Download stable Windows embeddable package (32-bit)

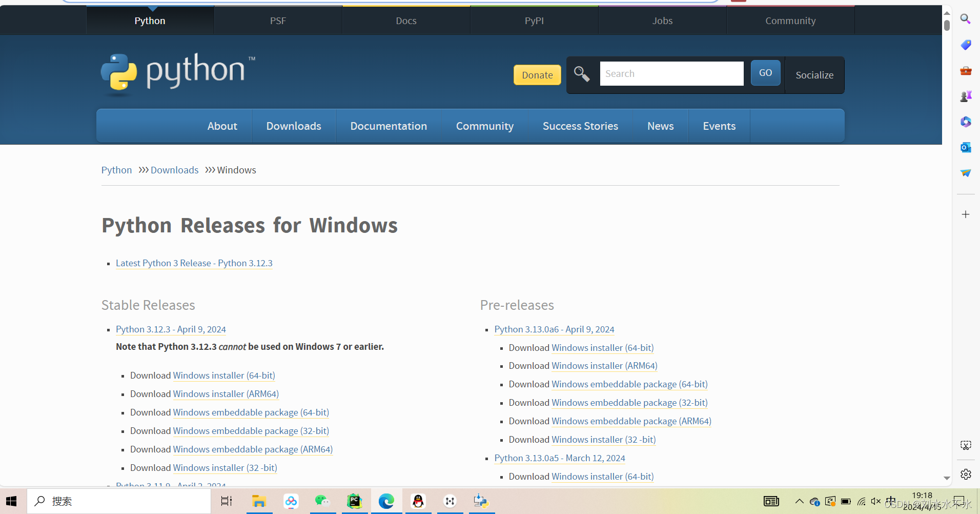tap(251, 431)
